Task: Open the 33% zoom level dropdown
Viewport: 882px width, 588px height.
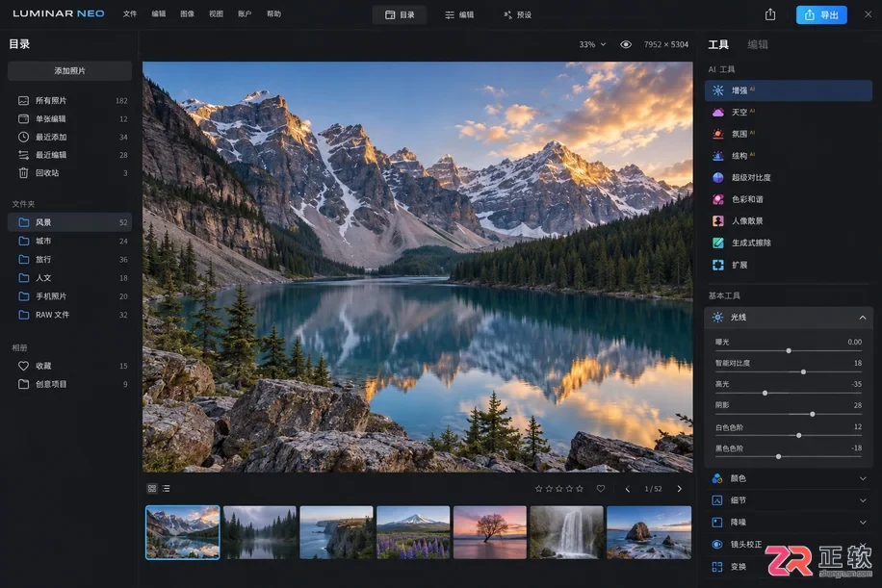Action: [592, 44]
